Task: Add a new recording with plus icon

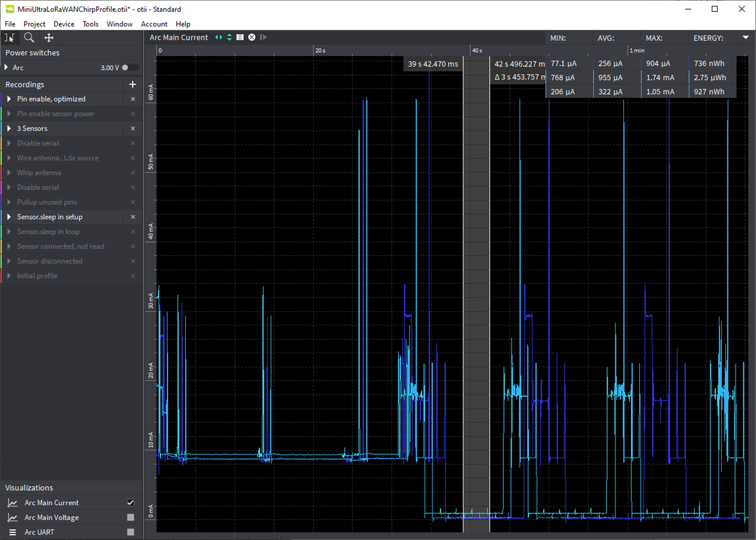Action: coord(133,85)
